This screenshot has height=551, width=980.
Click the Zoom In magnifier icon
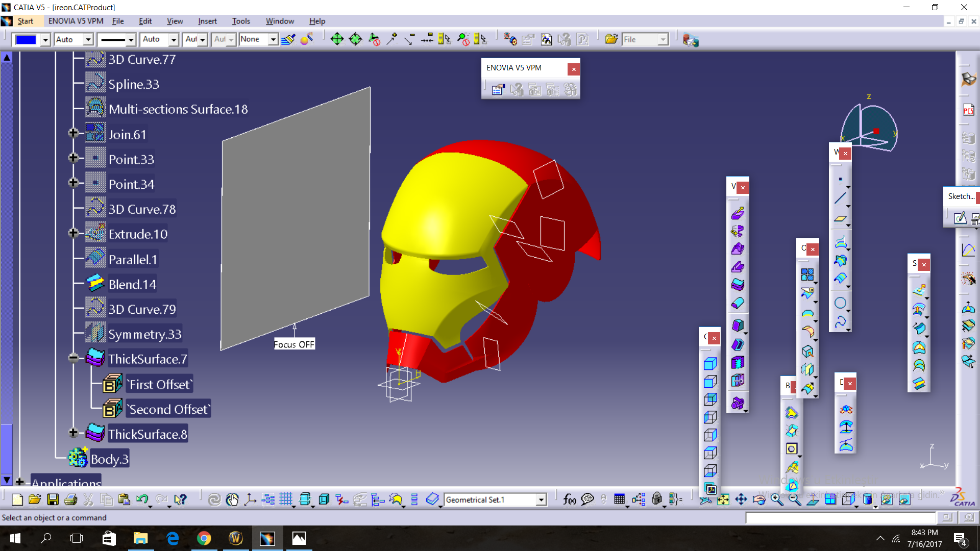(777, 499)
